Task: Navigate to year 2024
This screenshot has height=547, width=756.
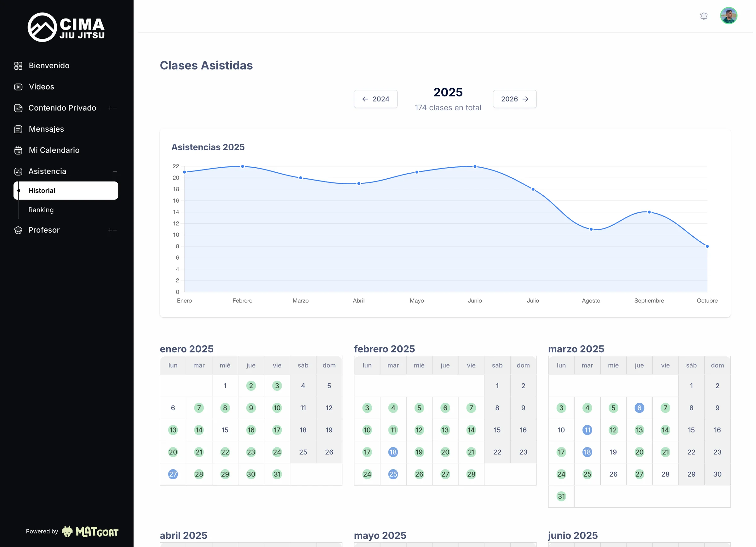Action: [375, 99]
